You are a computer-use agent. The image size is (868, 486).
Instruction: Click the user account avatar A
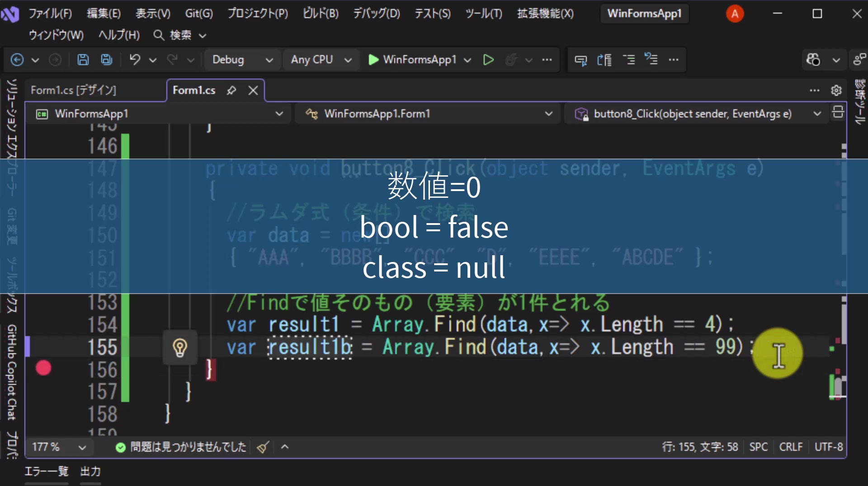click(x=735, y=14)
